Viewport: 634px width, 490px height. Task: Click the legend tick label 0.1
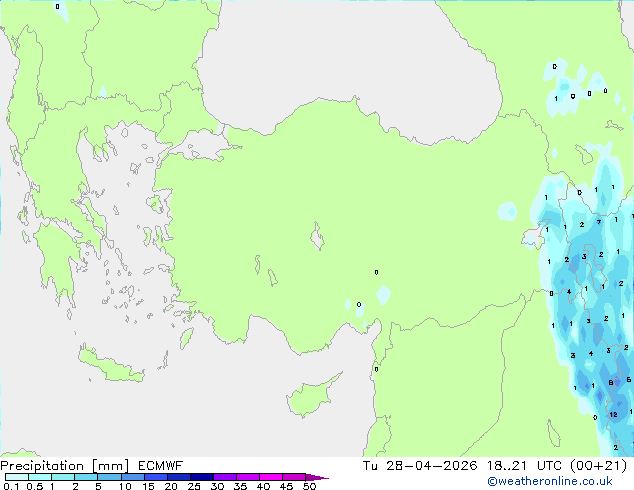point(11,486)
